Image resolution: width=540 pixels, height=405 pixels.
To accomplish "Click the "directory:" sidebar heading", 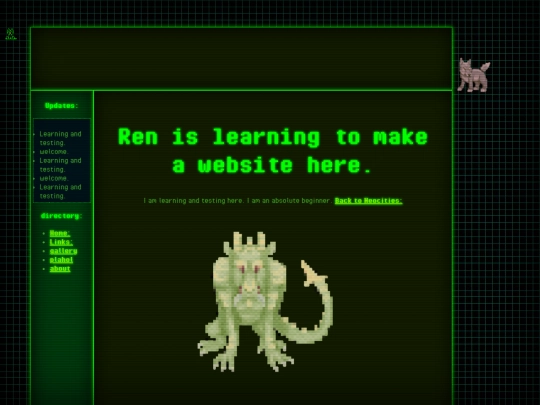I will pyautogui.click(x=61, y=216).
